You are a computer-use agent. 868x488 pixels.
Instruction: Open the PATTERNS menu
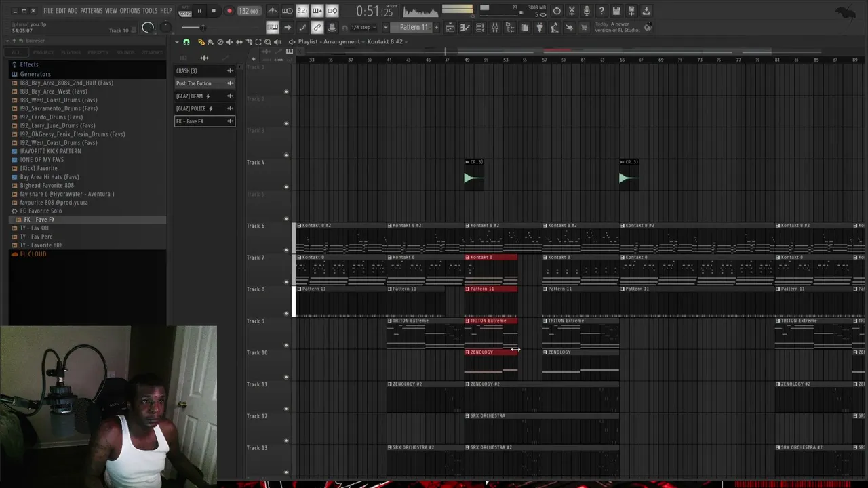tap(92, 11)
